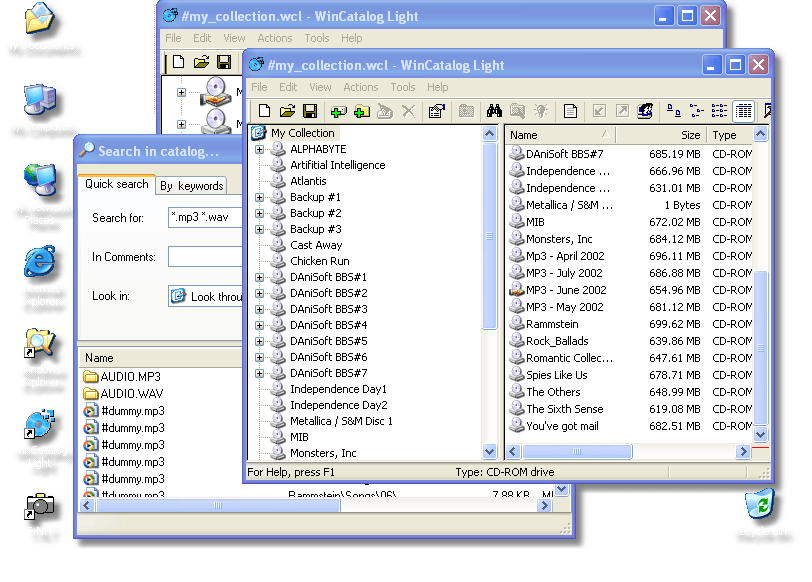The image size is (812, 582).
Task: Select Chicken Run in tree
Action: pyautogui.click(x=320, y=261)
